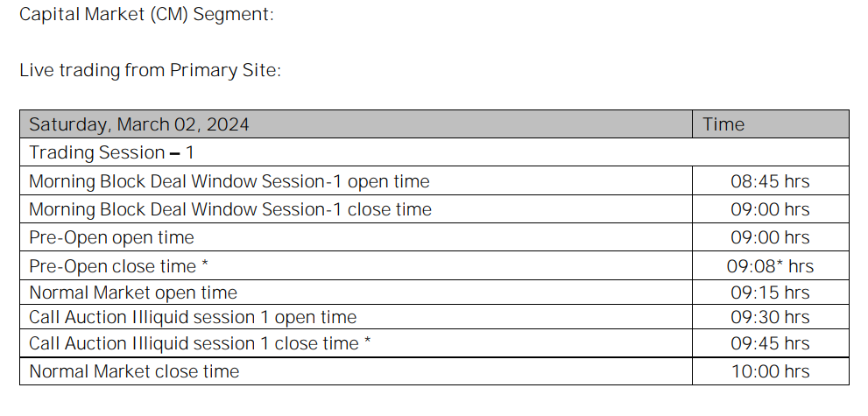Select the 'Trading Session – 1' row

111,152
